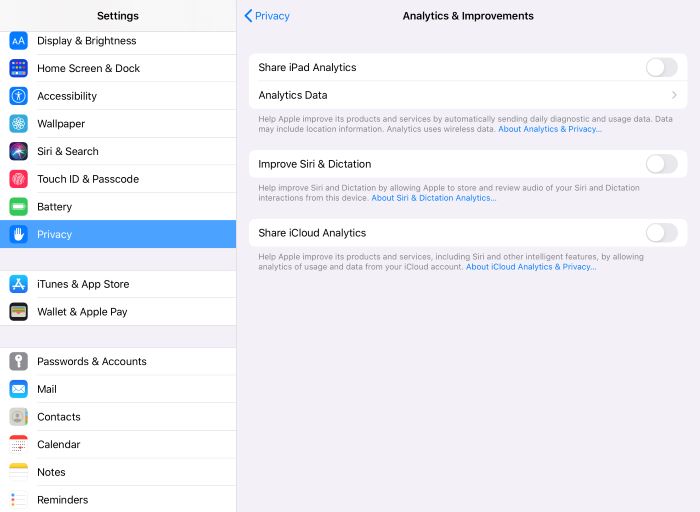Tap the Reminders icon

[18, 500]
